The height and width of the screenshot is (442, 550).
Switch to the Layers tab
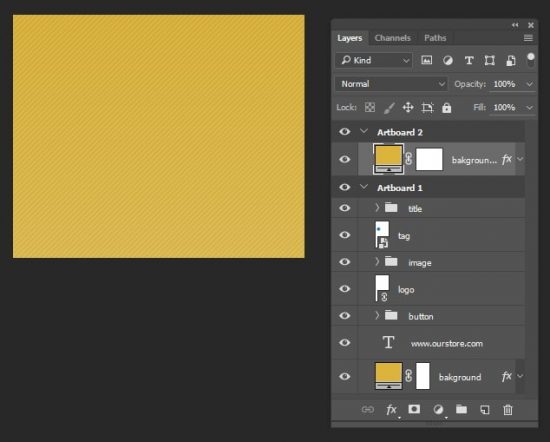click(x=350, y=38)
